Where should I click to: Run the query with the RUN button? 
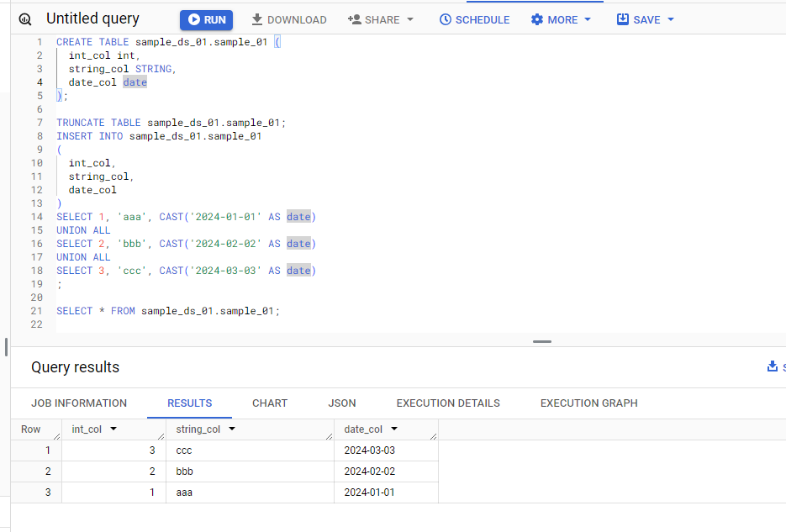click(x=207, y=20)
